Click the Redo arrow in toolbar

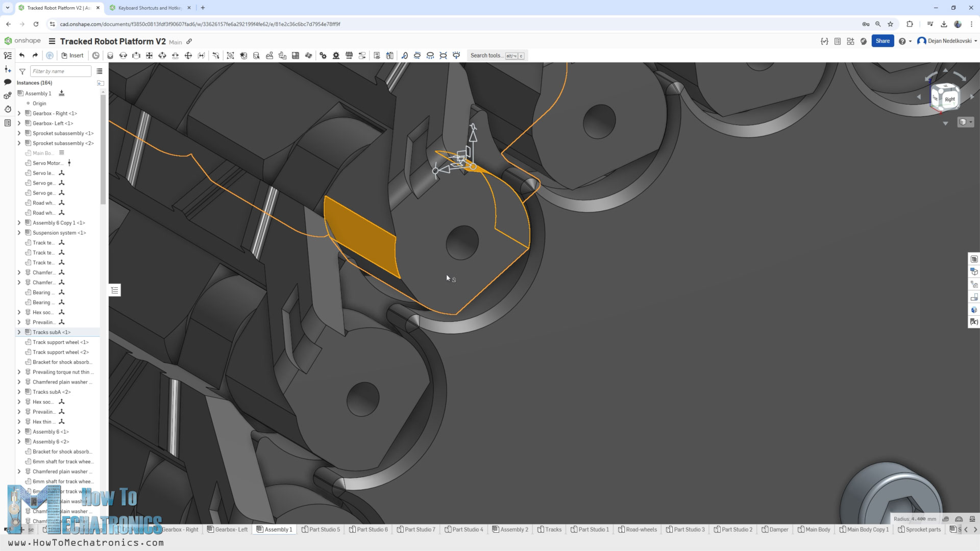click(35, 56)
